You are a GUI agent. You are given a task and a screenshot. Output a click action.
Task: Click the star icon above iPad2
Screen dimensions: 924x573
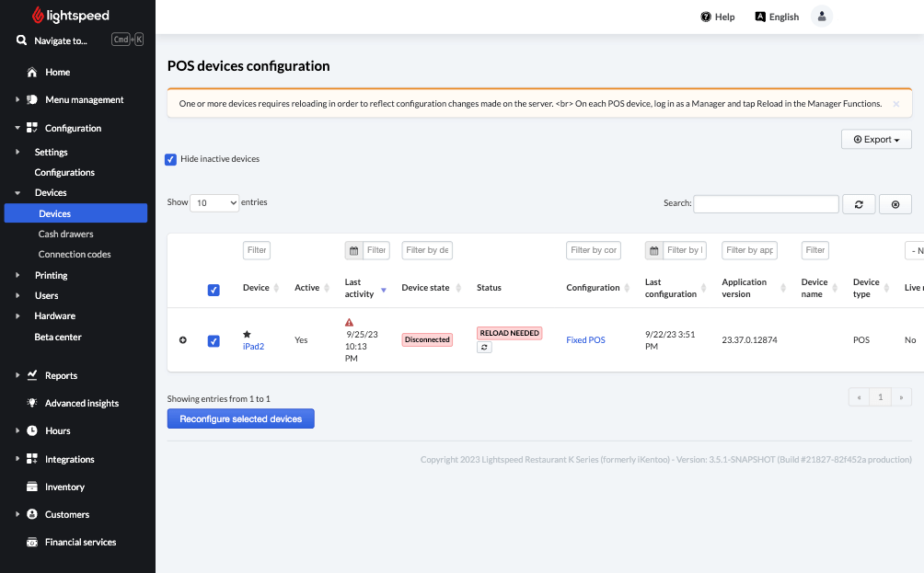tap(247, 334)
